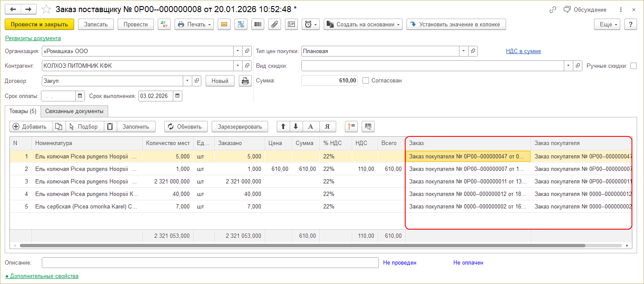
Task: Select the Товары (5) tab
Action: click(x=22, y=111)
